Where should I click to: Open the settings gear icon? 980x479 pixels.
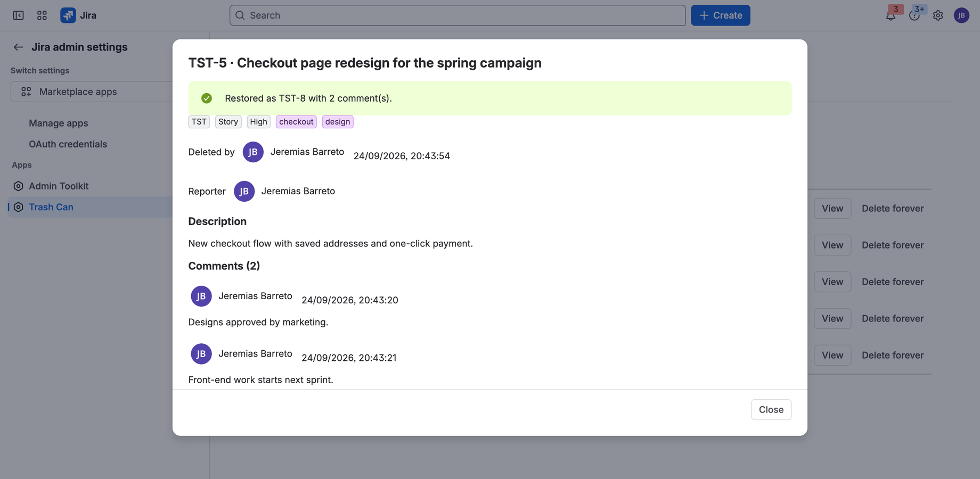[938, 15]
